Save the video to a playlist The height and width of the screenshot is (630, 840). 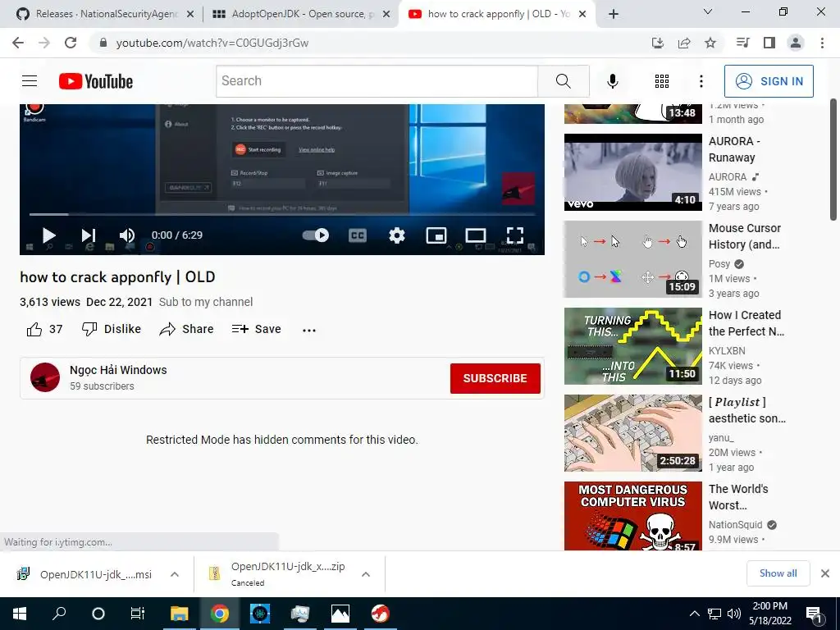[256, 329]
